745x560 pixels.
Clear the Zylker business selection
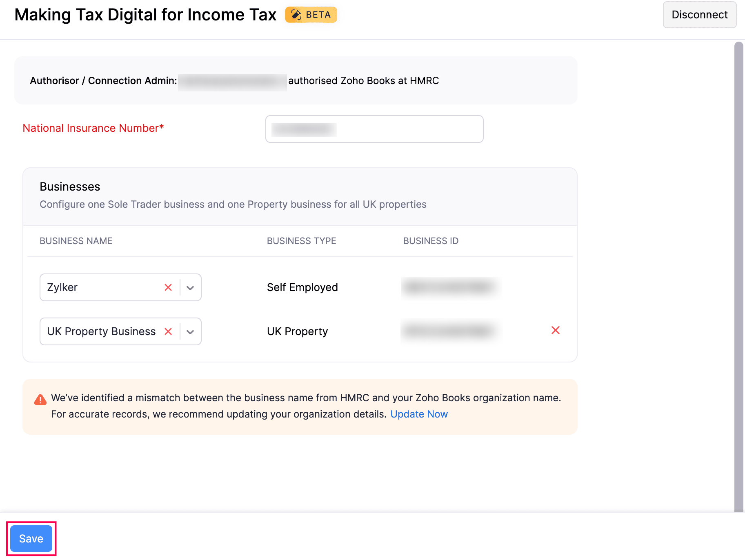168,287
